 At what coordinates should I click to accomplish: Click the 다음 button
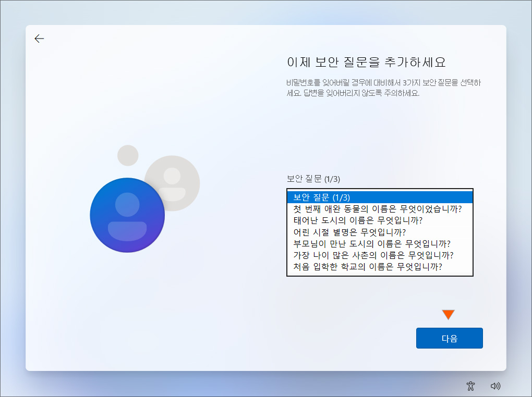coord(449,338)
